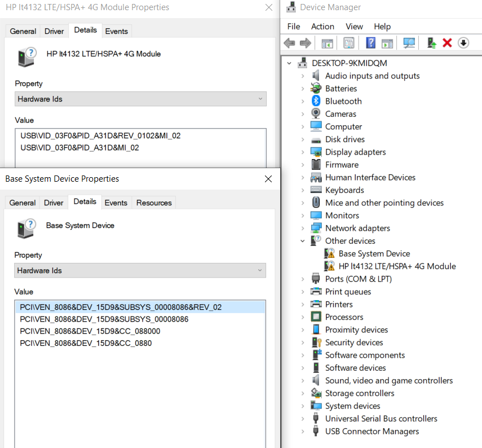Open Hardware Ids dropdown in HP lt4132 Properties

140,99
